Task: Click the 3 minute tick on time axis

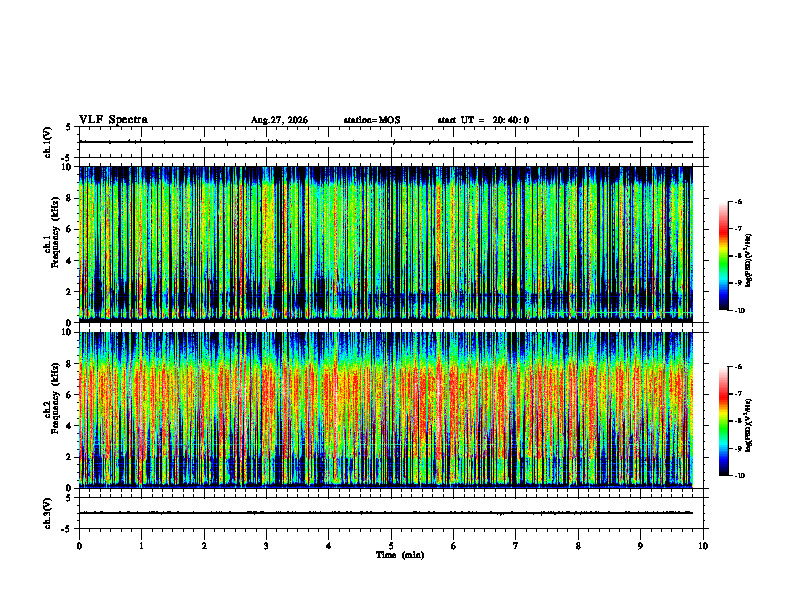Action: click(x=266, y=546)
